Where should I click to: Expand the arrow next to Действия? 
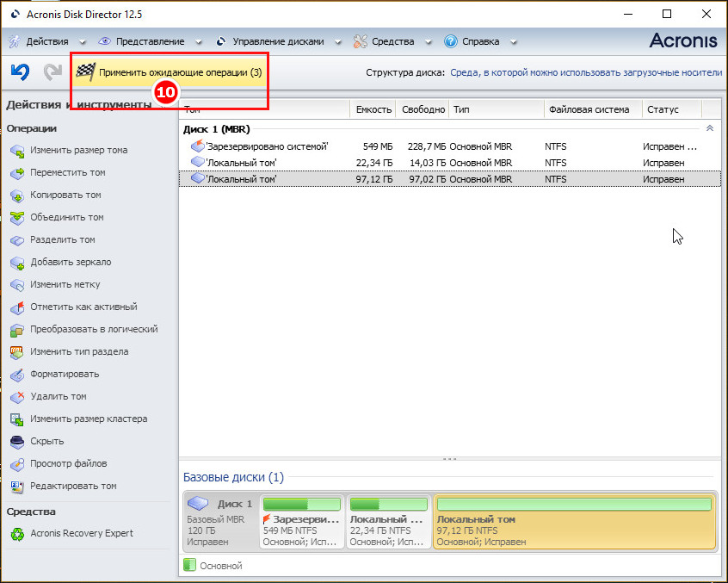tap(82, 42)
